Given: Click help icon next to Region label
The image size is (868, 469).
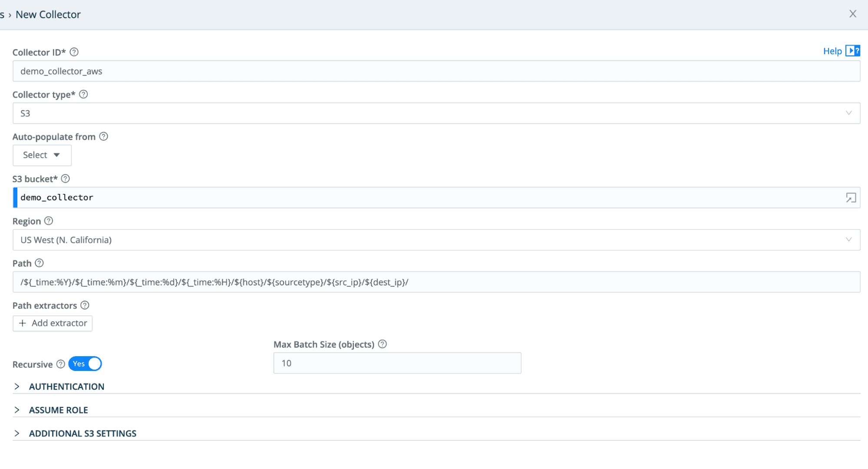Looking at the screenshot, I should tap(49, 221).
